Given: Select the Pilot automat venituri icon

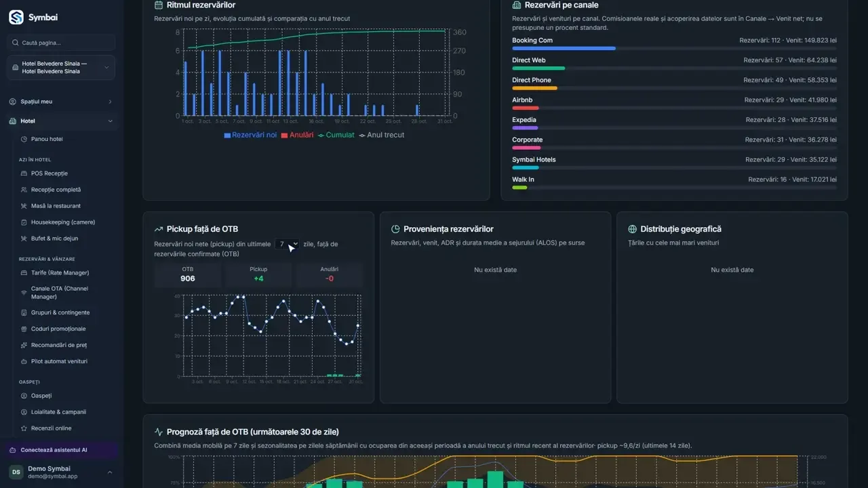Looking at the screenshot, I should coord(24,361).
